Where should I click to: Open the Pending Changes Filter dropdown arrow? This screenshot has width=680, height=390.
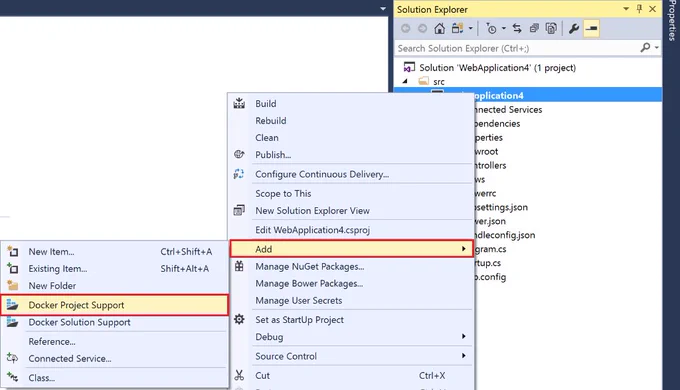click(x=503, y=29)
